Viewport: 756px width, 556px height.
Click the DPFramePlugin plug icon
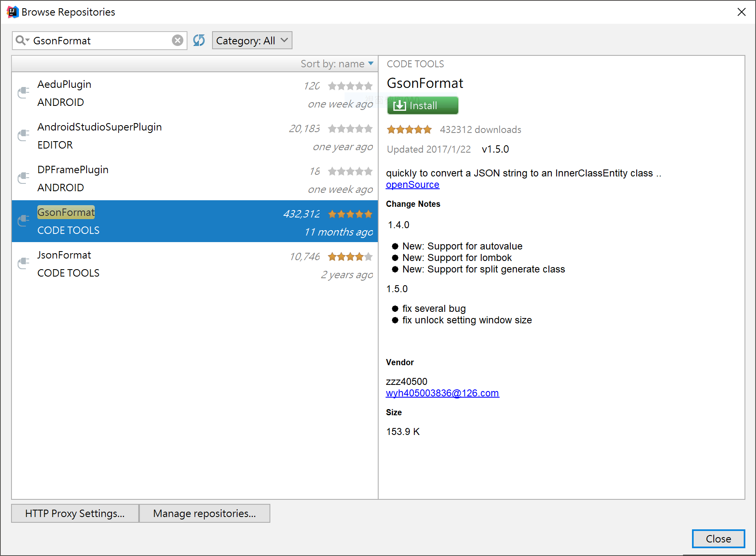[x=24, y=178]
